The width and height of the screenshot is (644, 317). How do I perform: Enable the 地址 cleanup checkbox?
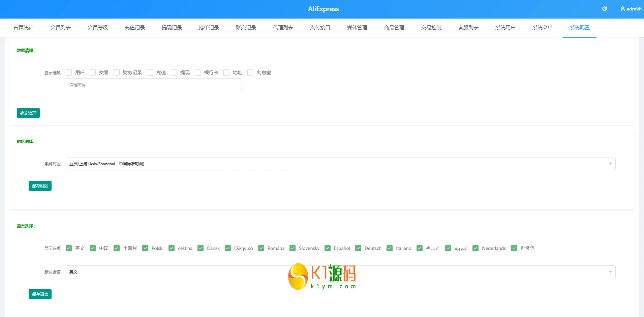[226, 73]
